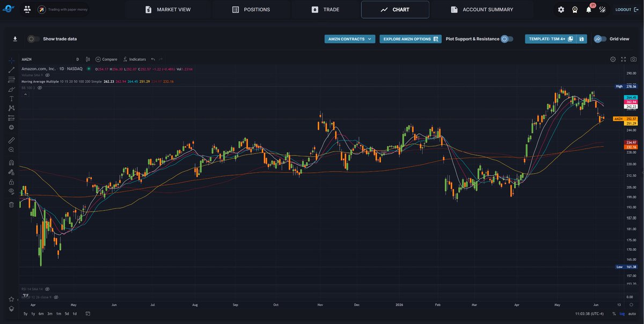Open the Fibonacci retracement tools
The width and height of the screenshot is (644, 324).
coord(11,79)
